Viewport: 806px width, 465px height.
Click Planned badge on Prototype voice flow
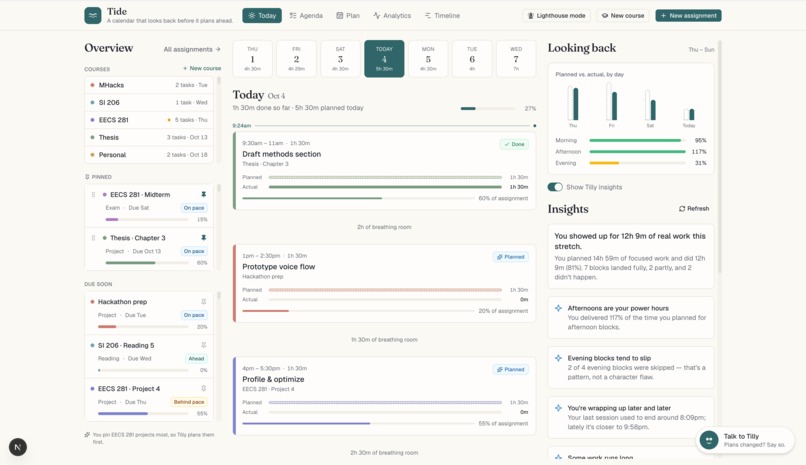pyautogui.click(x=510, y=256)
